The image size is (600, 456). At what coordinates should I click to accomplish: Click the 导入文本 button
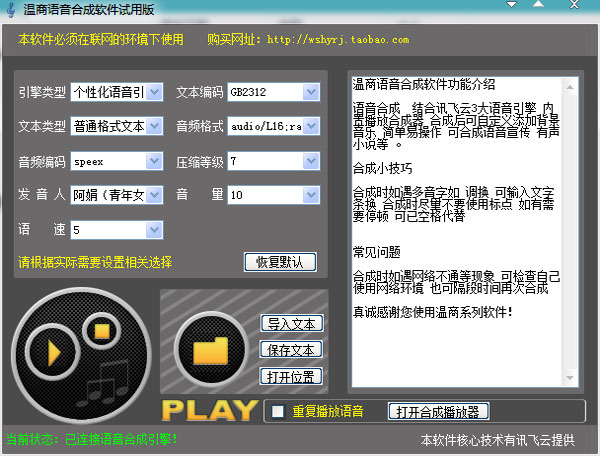[x=292, y=324]
